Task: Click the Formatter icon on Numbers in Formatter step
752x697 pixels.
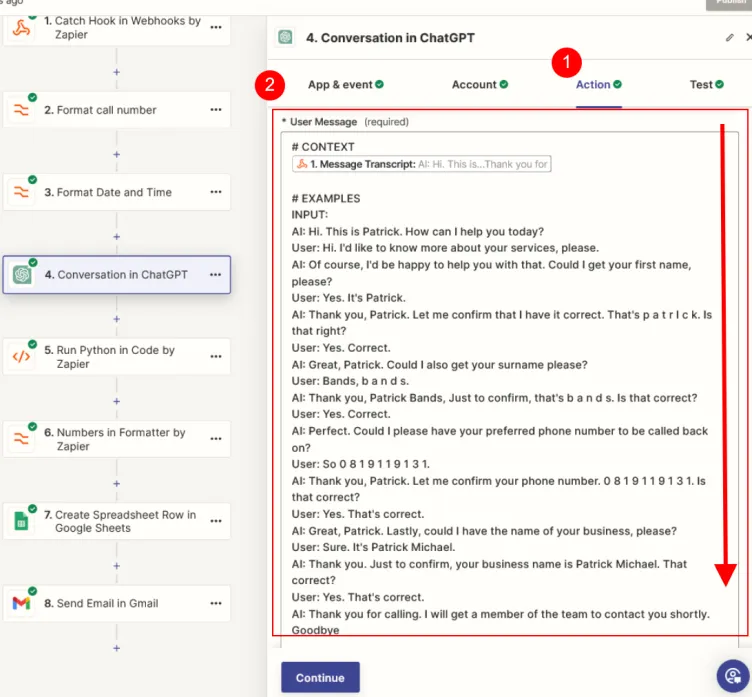Action: coord(21,439)
